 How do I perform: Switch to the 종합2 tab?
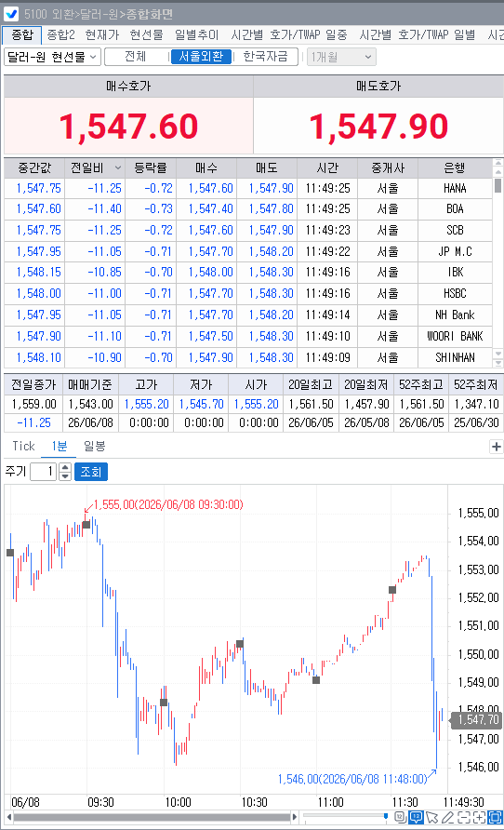(x=60, y=35)
